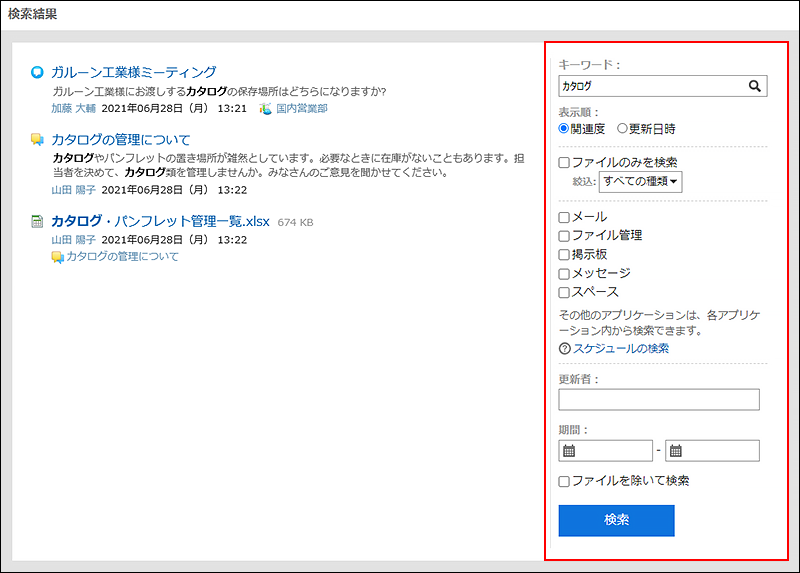Open the end date calendar icon
Viewport: 800px width, 573px height.
[676, 451]
